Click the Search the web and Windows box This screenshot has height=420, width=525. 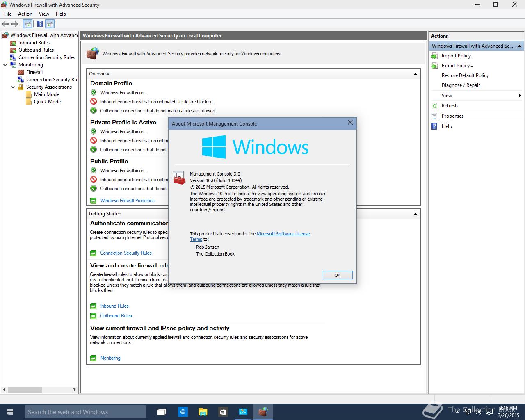pos(85,412)
